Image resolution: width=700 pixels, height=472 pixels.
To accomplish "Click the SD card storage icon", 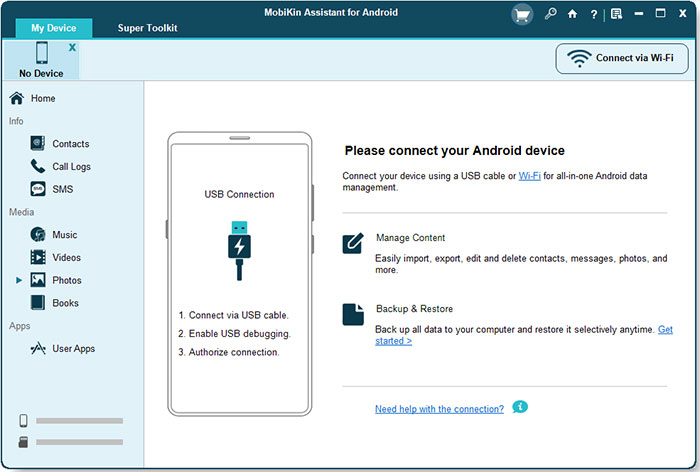I will point(23,442).
